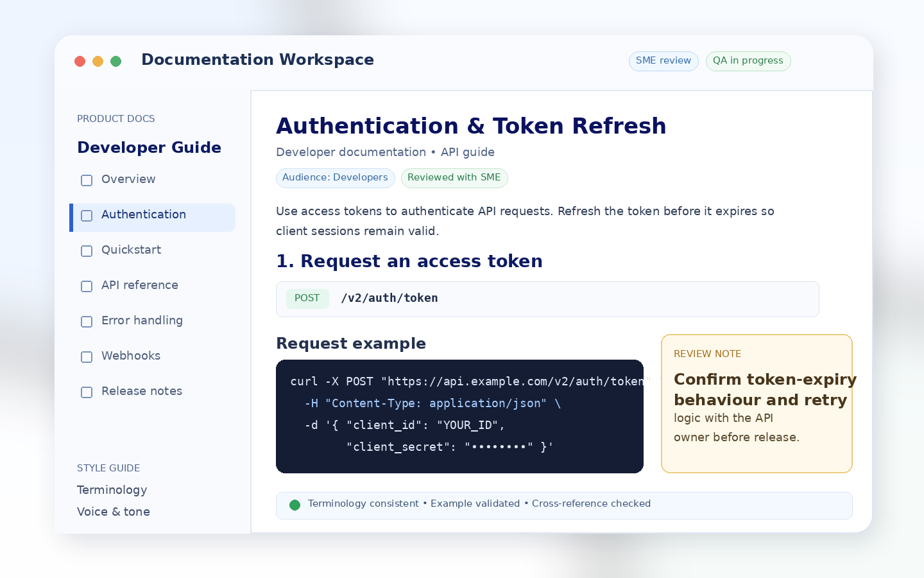This screenshot has height=578, width=924.
Task: Click the '1. Request an access token' heading
Action: [x=409, y=261]
